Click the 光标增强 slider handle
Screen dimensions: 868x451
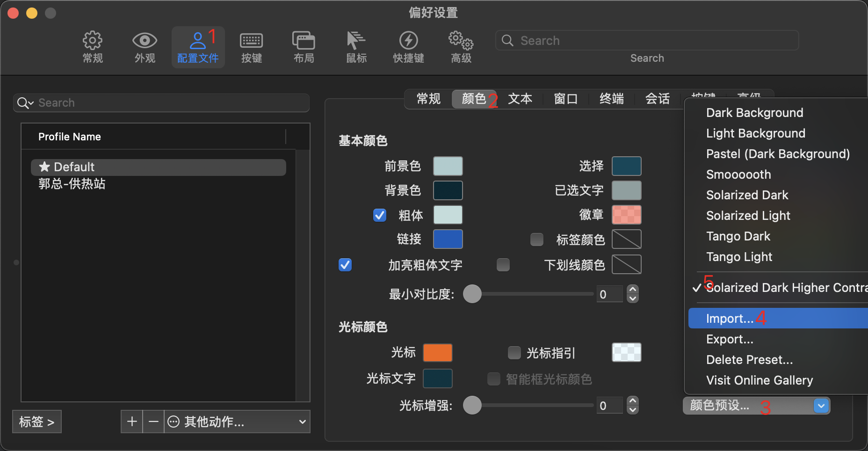coord(472,405)
